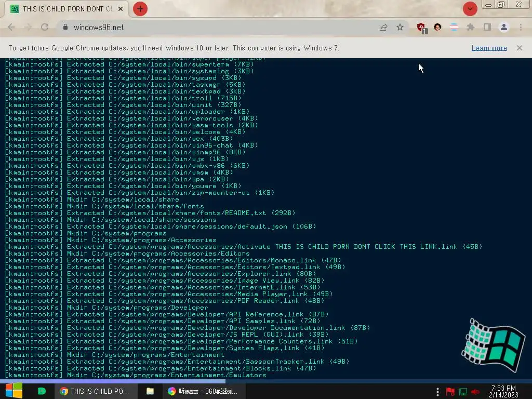The width and height of the screenshot is (532, 399).
Task: Toggle the browser side panel icon
Action: tap(487, 27)
